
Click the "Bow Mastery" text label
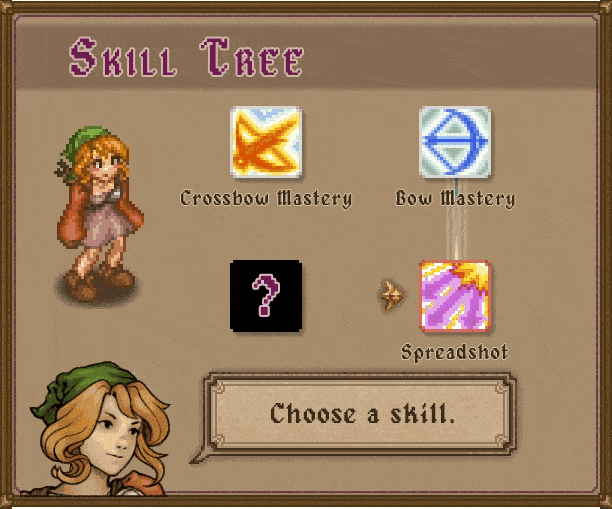[455, 198]
